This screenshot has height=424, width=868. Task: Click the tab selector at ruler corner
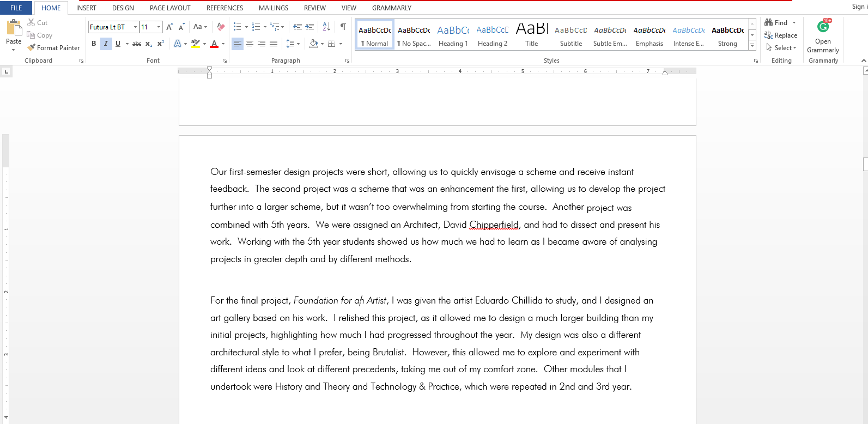6,71
